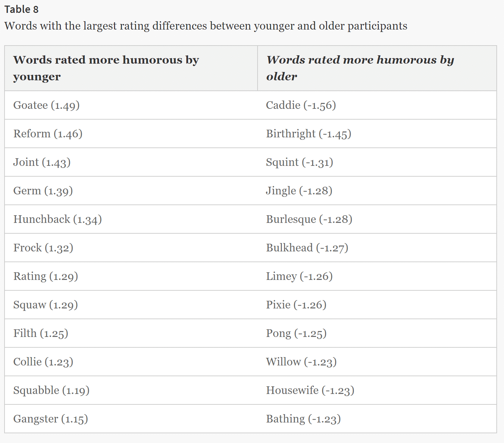Click the Frock (1.32) entry
This screenshot has width=504, height=443.
pyautogui.click(x=43, y=248)
